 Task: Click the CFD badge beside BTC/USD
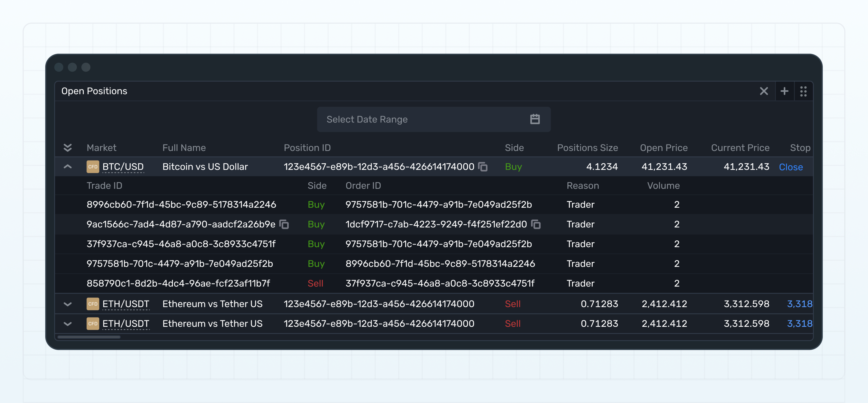(x=93, y=167)
